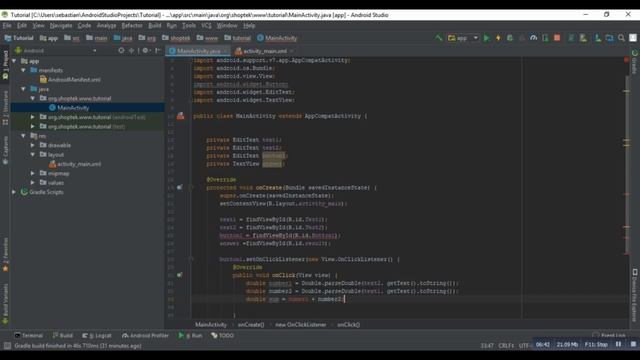Click override gutter icon next to onCreate
The width and height of the screenshot is (640, 360).
(180, 187)
